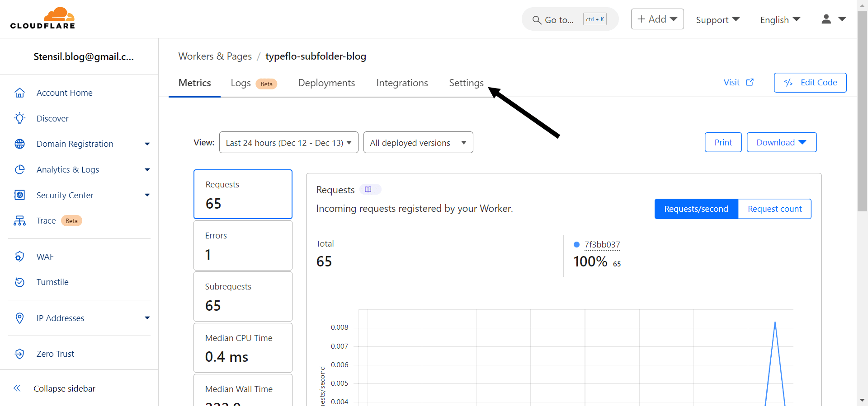This screenshot has height=406, width=868.
Task: Click Collapse sidebar text
Action: click(64, 388)
